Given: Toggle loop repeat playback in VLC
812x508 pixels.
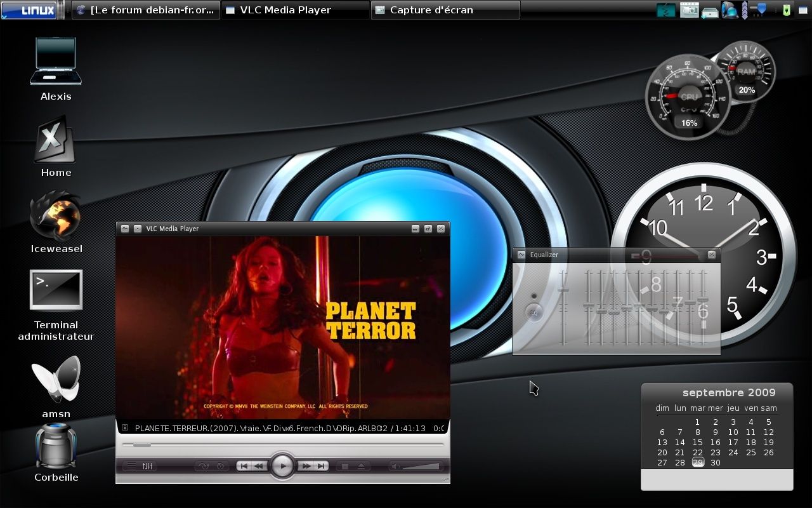Looking at the screenshot, I should 221,466.
